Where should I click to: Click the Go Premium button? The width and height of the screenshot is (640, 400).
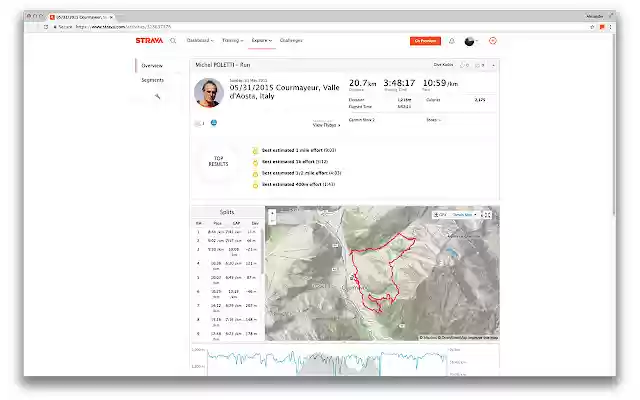click(x=425, y=41)
